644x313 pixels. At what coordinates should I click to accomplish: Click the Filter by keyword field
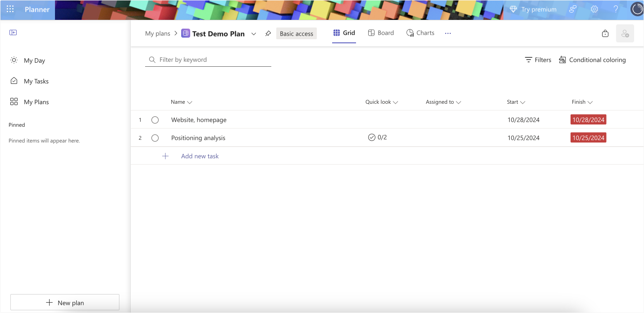point(212,60)
